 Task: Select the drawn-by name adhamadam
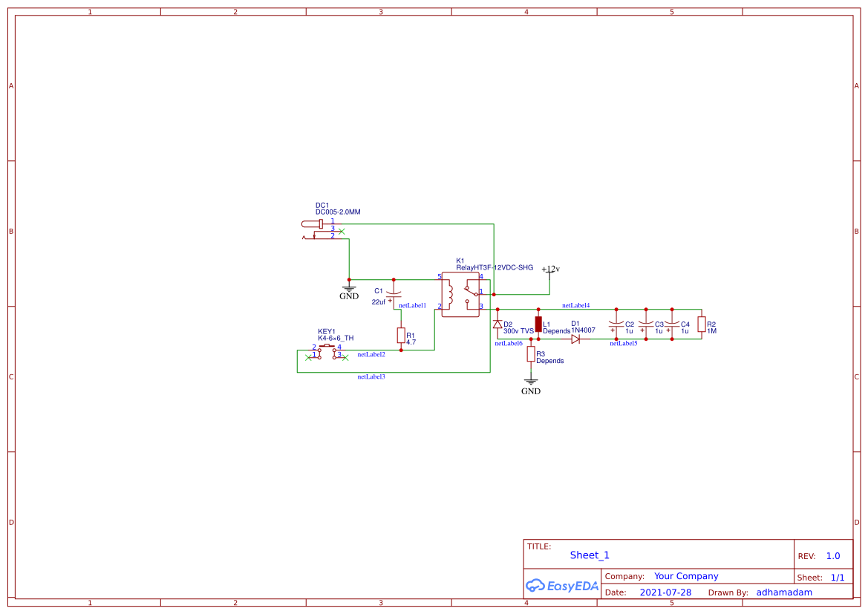tap(784, 592)
